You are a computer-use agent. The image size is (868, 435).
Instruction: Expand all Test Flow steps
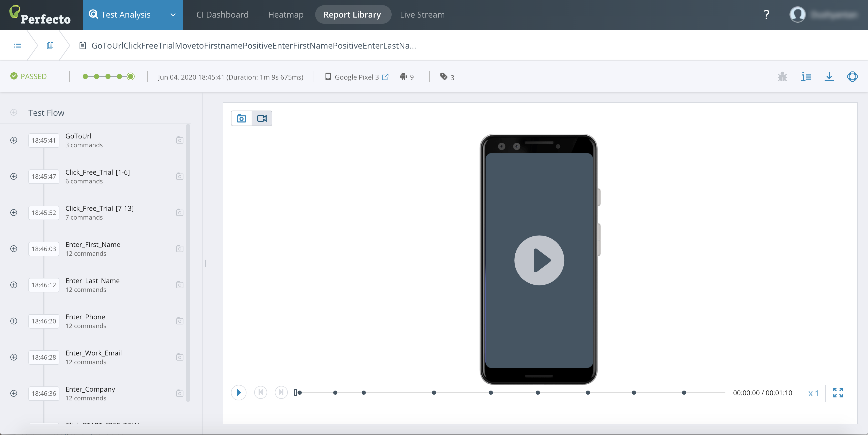(13, 112)
